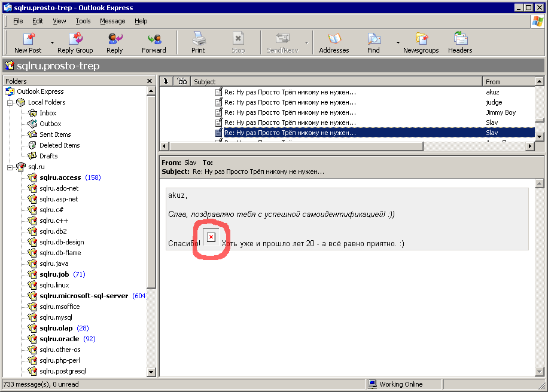Image resolution: width=548 pixels, height=392 pixels.
Task: Select the sqlru.microsoft-sql-server newsgroup
Action: pos(84,296)
